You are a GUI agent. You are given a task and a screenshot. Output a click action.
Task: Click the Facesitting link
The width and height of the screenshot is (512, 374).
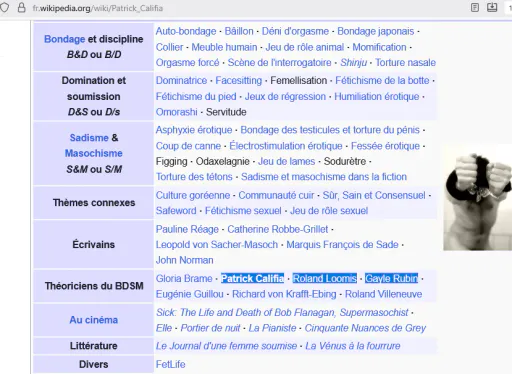pos(239,81)
